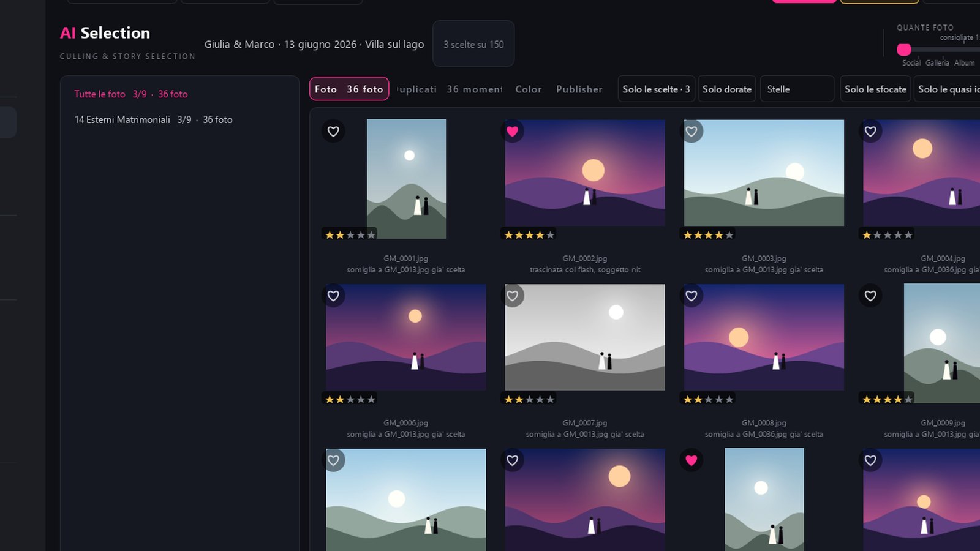Toggle heart on GM_0008.jpg
The height and width of the screenshot is (551, 980).
[692, 296]
